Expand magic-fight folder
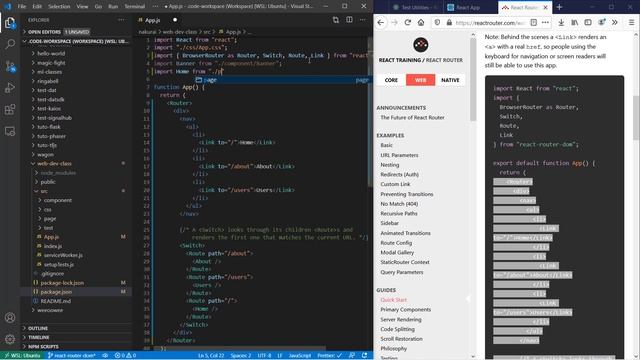The image size is (640, 360). [x=51, y=63]
